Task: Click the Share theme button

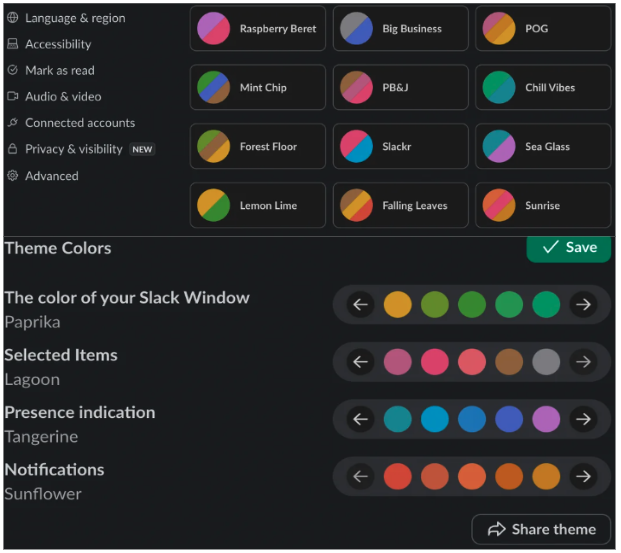Action: click(541, 529)
